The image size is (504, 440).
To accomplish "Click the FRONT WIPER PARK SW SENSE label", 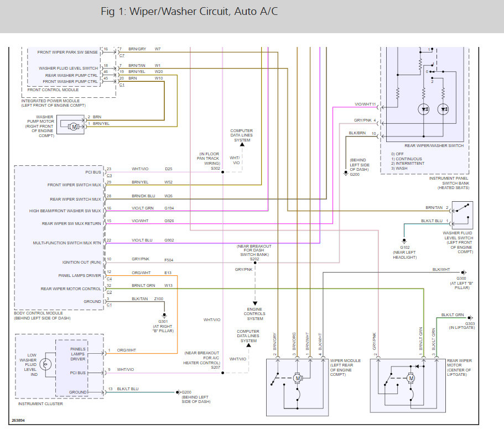I will click(x=67, y=52).
